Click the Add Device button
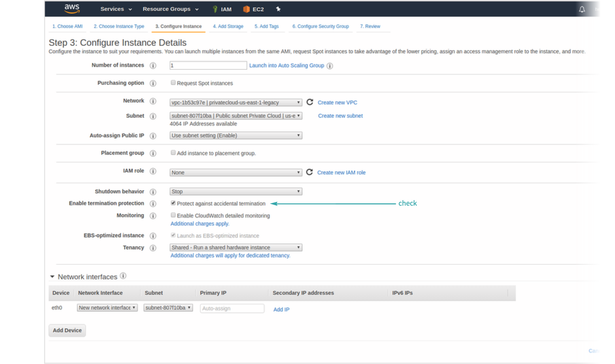This screenshot has width=615, height=364. (67, 330)
